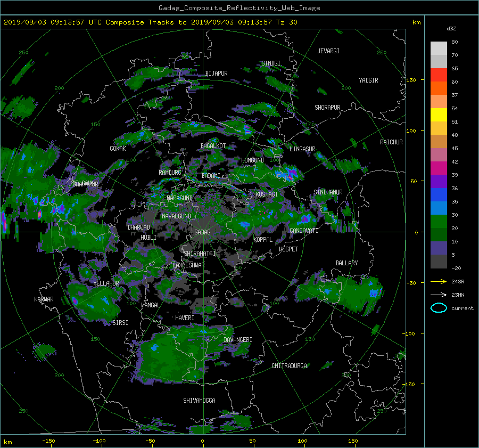Click the SHORAPUR city label
The height and width of the screenshot is (448, 479).
tap(327, 108)
